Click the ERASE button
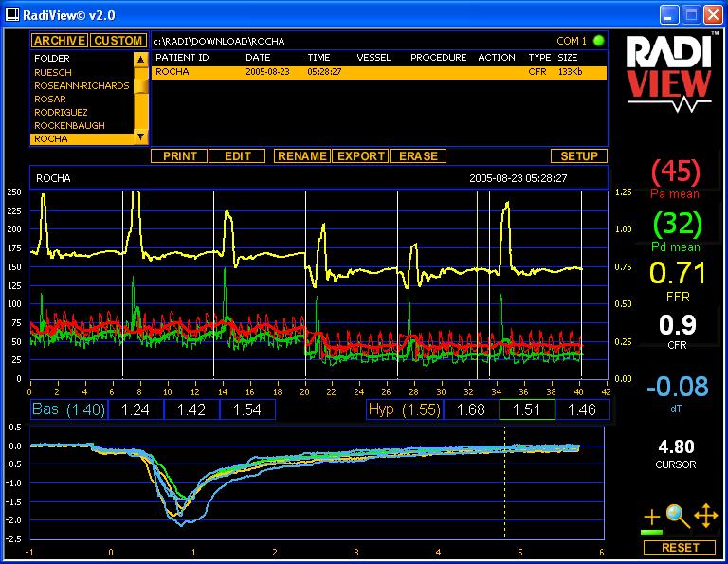This screenshot has height=564, width=728. point(418,156)
